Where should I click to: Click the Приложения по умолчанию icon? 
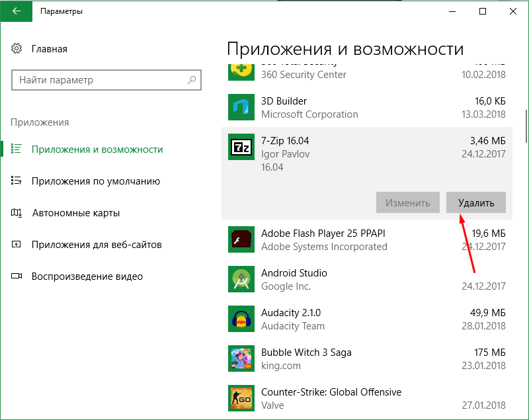16,181
